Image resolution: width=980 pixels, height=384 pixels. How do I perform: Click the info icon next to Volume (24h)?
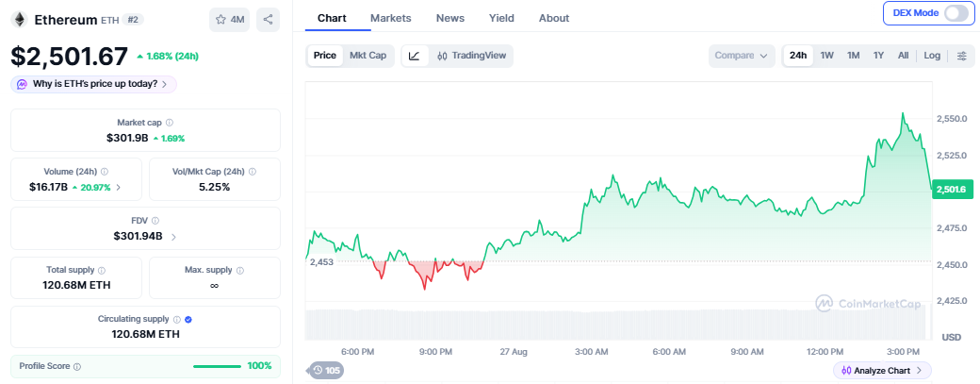click(105, 172)
